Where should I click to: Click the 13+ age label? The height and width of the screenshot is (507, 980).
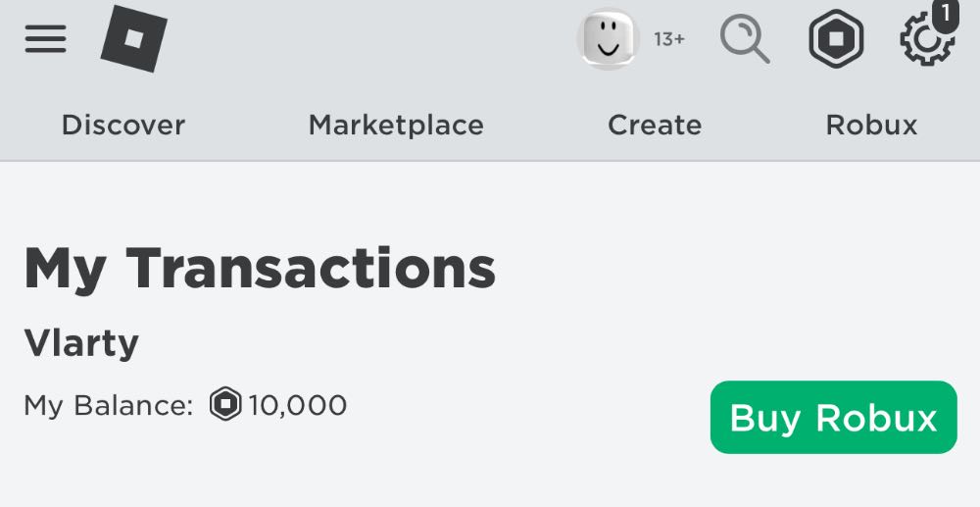point(669,40)
